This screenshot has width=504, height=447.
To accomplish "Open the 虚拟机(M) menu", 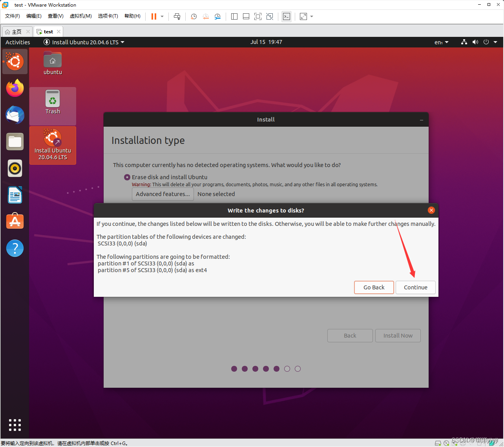I will coord(80,16).
